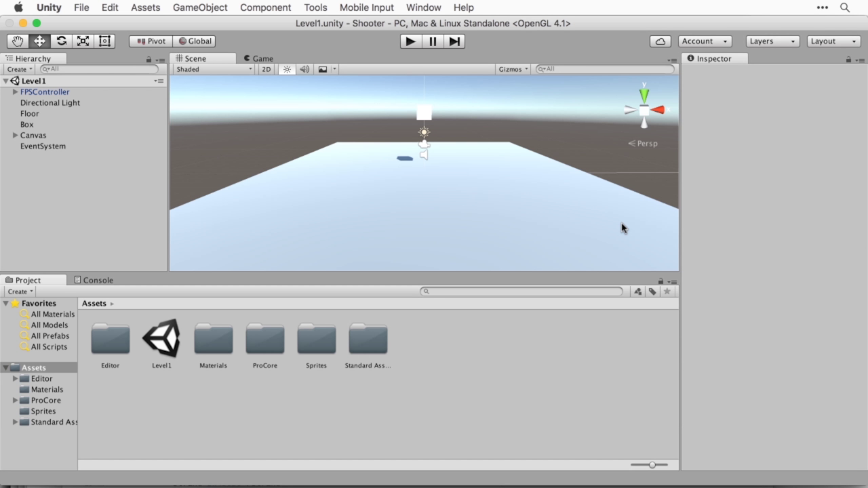
Task: Select the Scale tool in the toolbar
Action: click(x=83, y=41)
